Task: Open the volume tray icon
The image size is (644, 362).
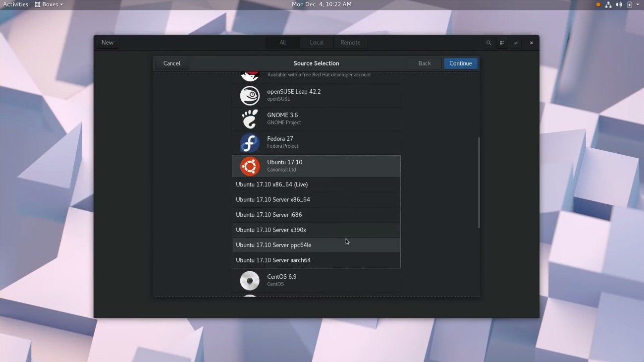Action: click(619, 4)
